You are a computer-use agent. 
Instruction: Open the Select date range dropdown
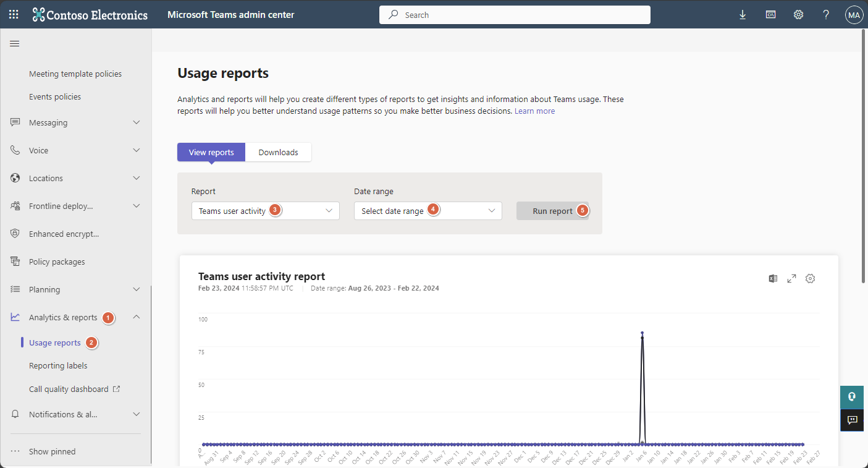pyautogui.click(x=428, y=211)
